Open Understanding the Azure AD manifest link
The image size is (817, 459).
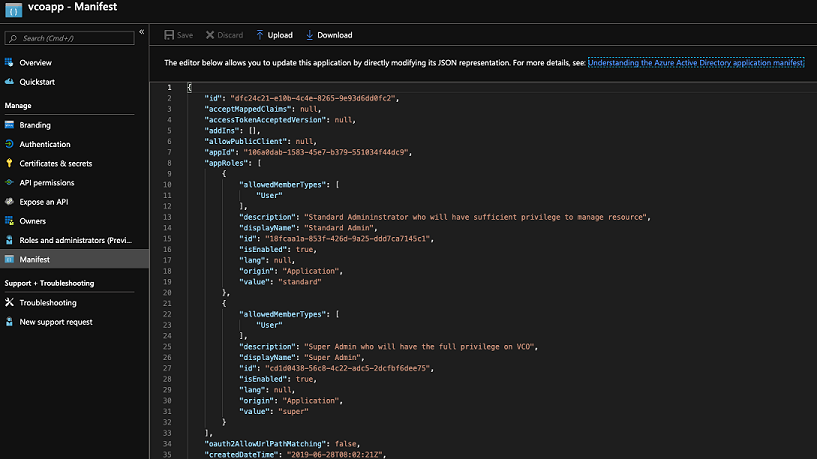pyautogui.click(x=695, y=62)
